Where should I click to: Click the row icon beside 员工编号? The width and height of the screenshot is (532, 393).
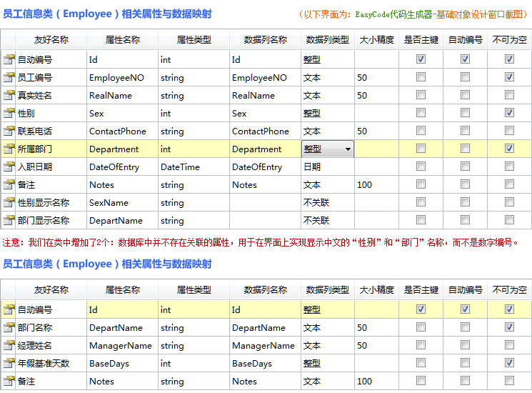pyautogui.click(x=9, y=77)
